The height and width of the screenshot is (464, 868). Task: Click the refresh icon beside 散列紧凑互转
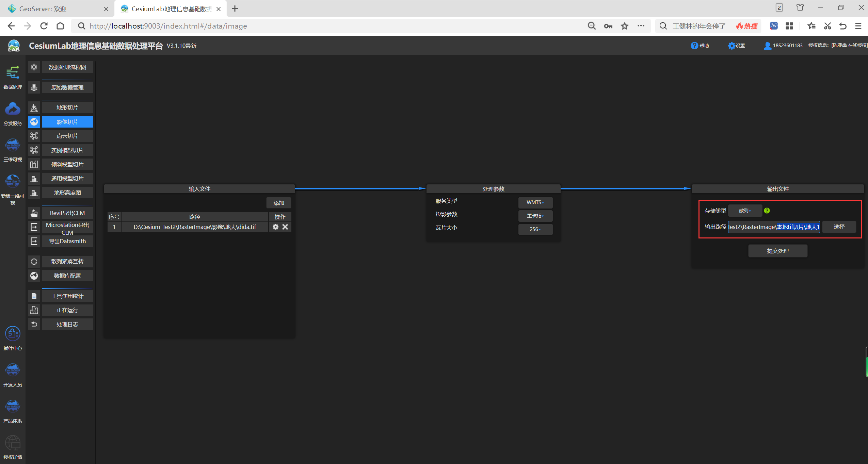34,261
